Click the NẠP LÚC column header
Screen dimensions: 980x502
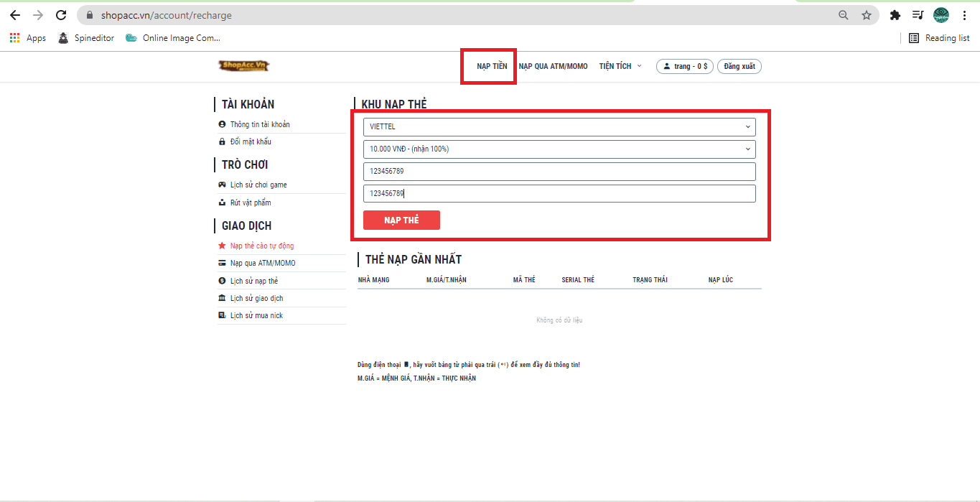[721, 280]
